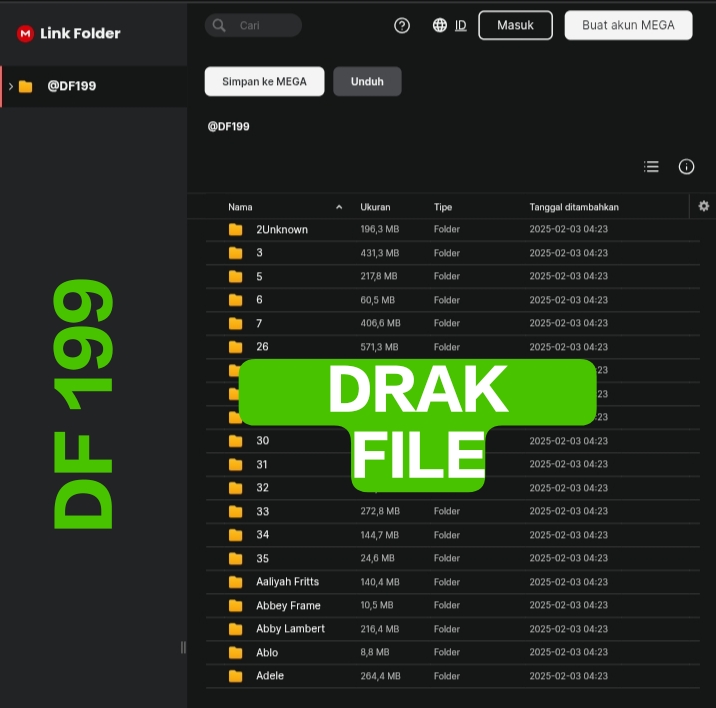Click Simpan ke MEGA button
This screenshot has height=708, width=716.
tap(264, 81)
